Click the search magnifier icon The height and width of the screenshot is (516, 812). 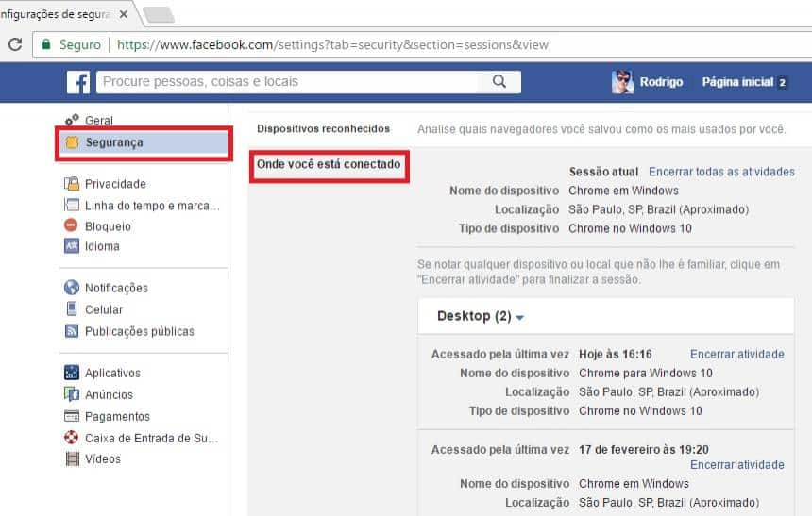[x=499, y=81]
